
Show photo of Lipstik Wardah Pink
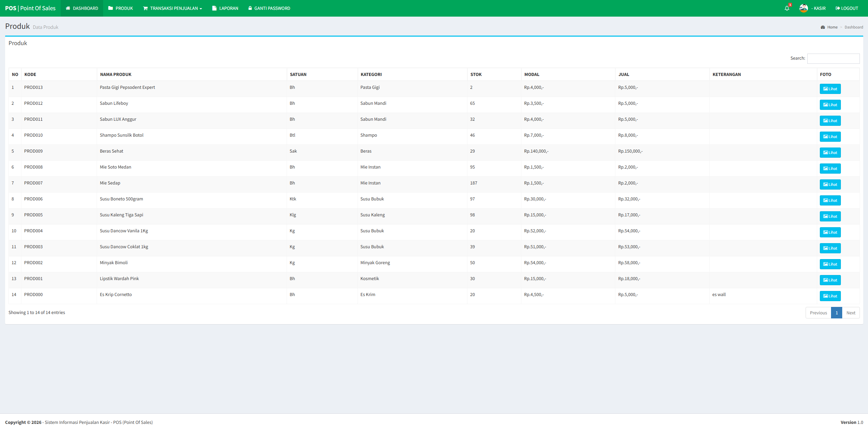pyautogui.click(x=830, y=280)
